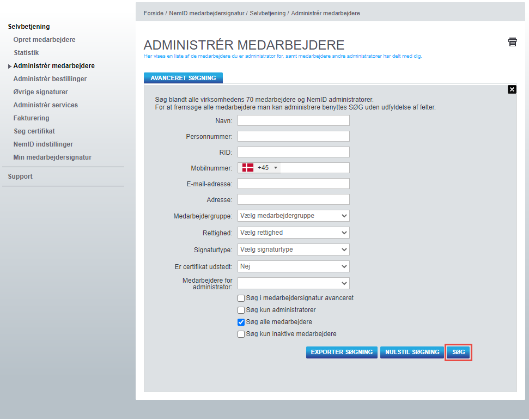Uncheck Søg alle medarbejdere checkbox
This screenshot has width=529, height=420.
pyautogui.click(x=241, y=322)
